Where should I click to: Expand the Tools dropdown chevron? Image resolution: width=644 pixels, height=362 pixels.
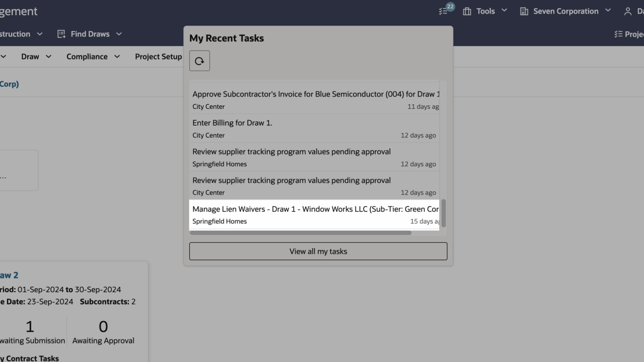pos(504,10)
